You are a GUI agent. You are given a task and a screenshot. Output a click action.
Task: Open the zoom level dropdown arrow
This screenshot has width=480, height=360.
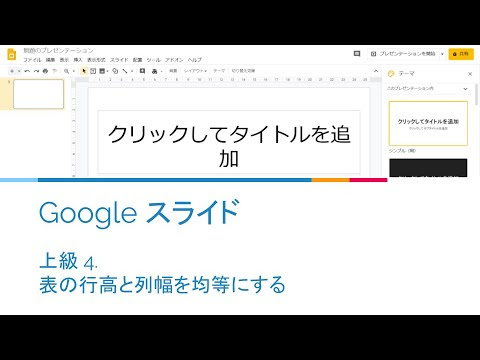[74, 71]
